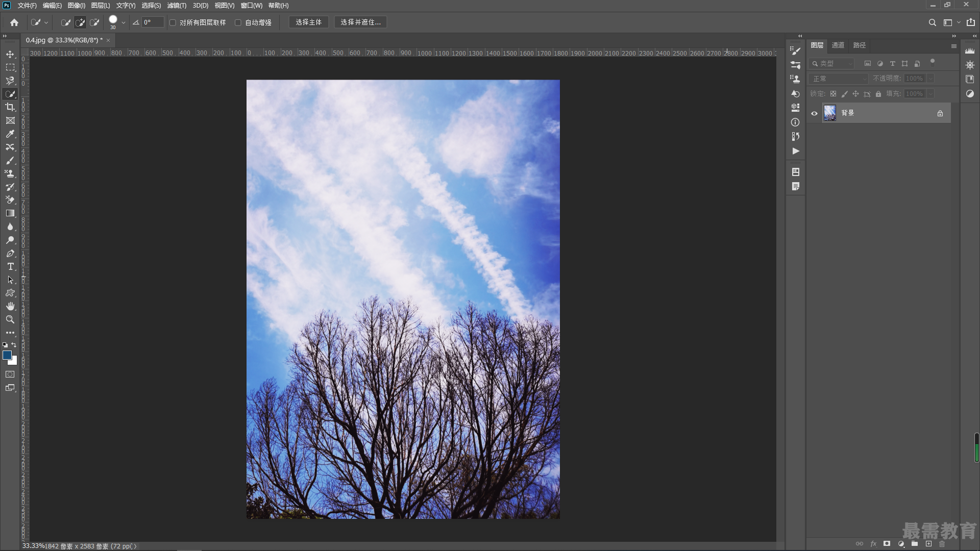
Task: Open layer style fx icon
Action: [873, 544]
